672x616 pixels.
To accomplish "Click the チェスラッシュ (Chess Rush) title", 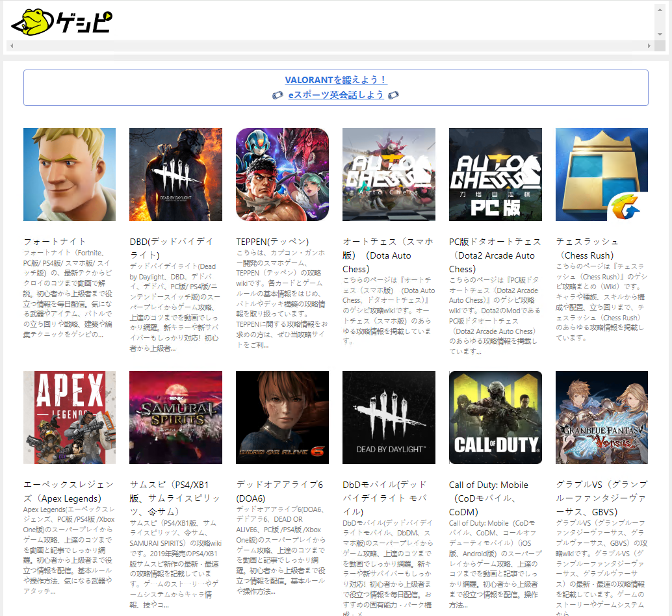I will click(588, 248).
